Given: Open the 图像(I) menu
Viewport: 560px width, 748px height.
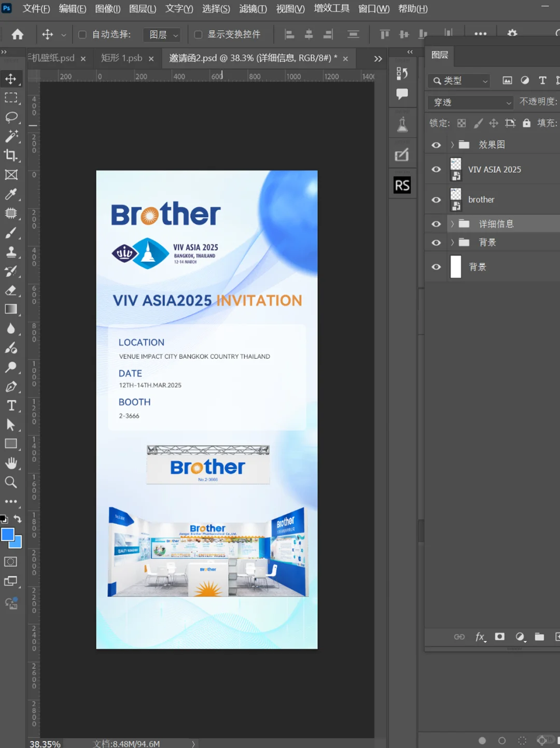Looking at the screenshot, I should pos(108,9).
